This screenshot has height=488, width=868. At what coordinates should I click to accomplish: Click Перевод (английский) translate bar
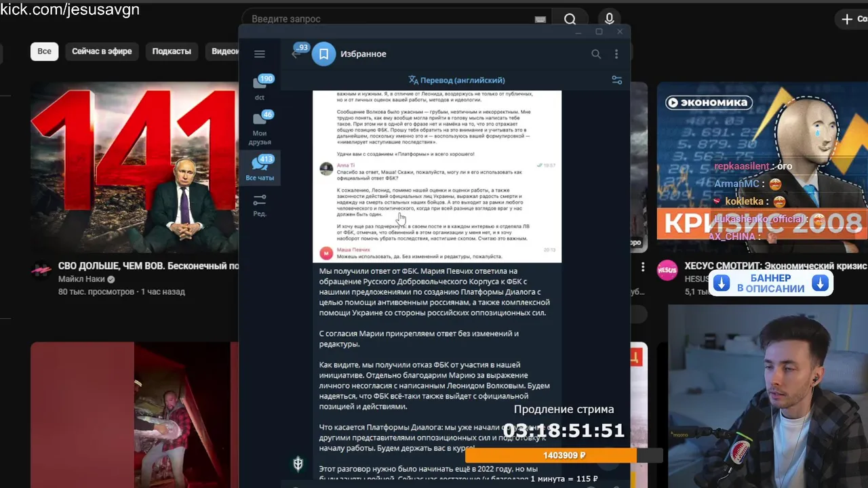tap(456, 80)
